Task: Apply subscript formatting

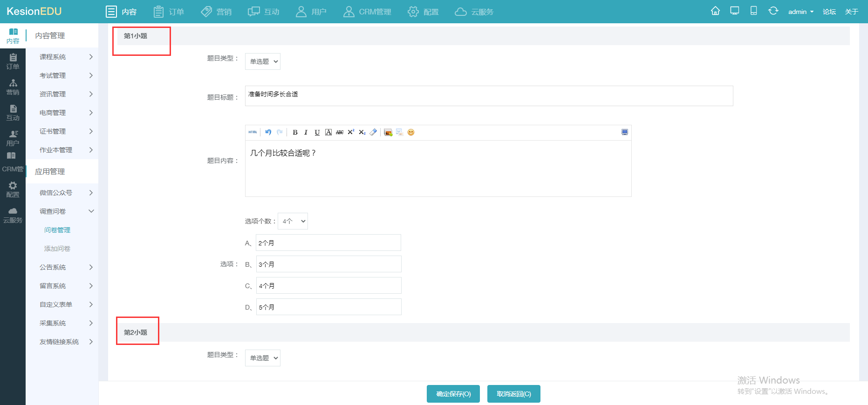Action: pyautogui.click(x=362, y=132)
